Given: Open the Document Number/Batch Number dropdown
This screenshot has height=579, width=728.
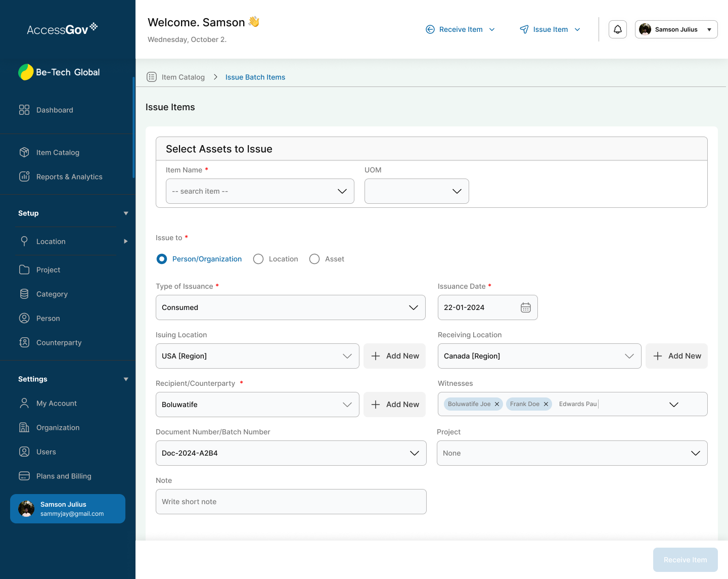Looking at the screenshot, I should point(291,453).
